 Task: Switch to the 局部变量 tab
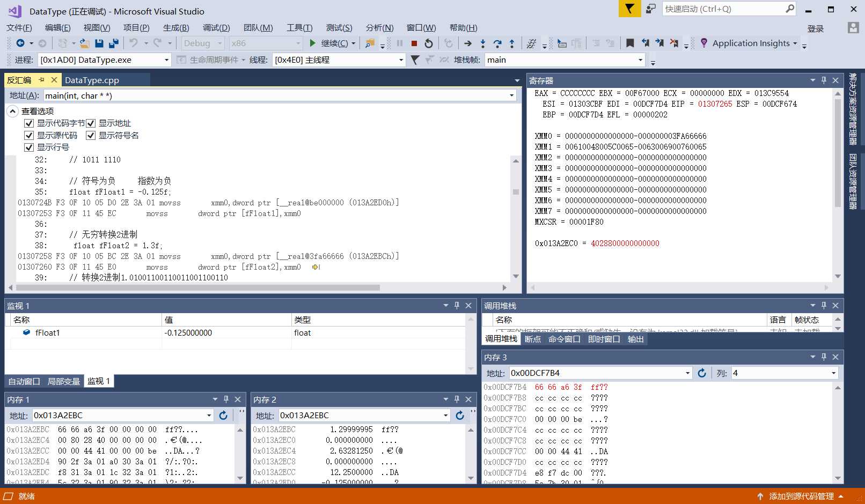(x=64, y=381)
